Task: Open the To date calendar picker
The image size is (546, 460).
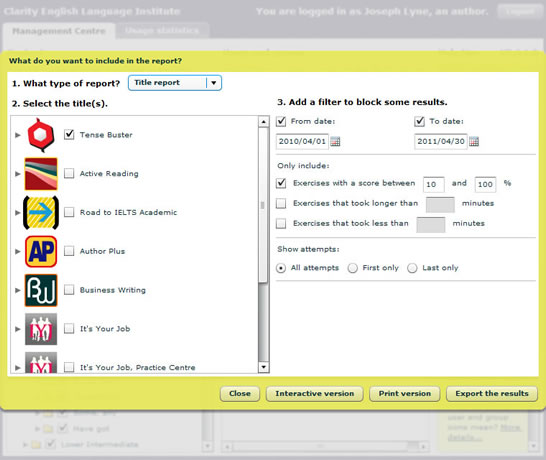Action: [x=474, y=141]
